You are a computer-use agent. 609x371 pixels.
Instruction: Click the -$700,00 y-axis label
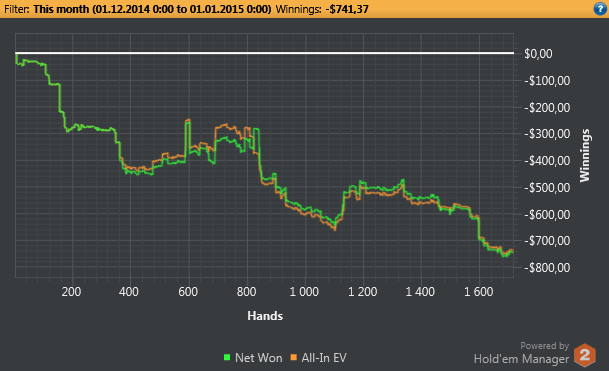[x=547, y=241]
